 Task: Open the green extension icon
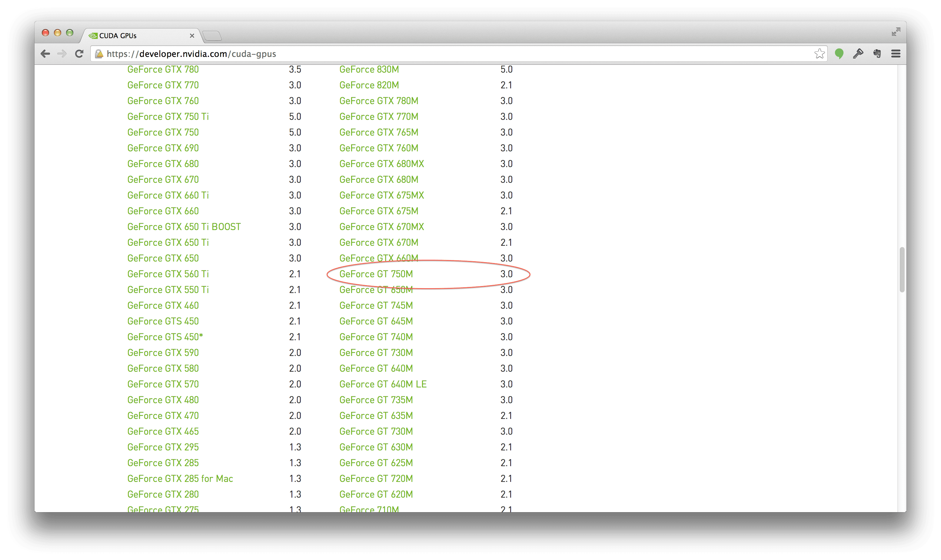point(839,54)
